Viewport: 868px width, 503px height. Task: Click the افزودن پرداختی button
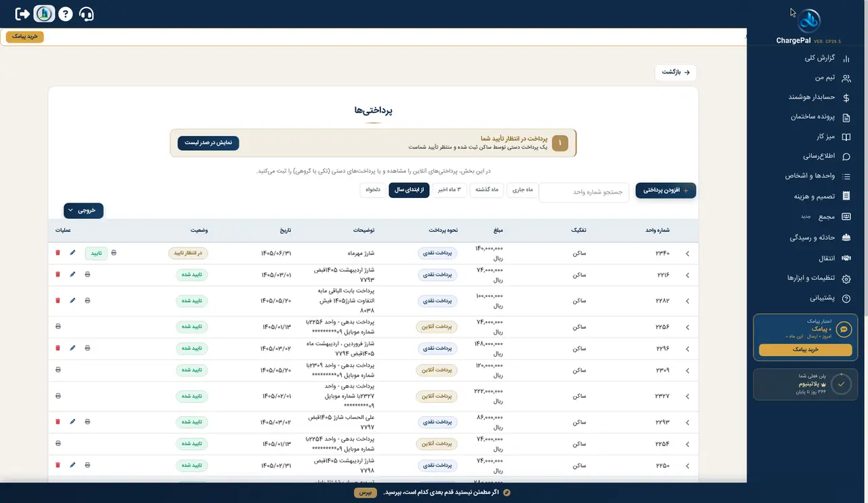tap(666, 191)
